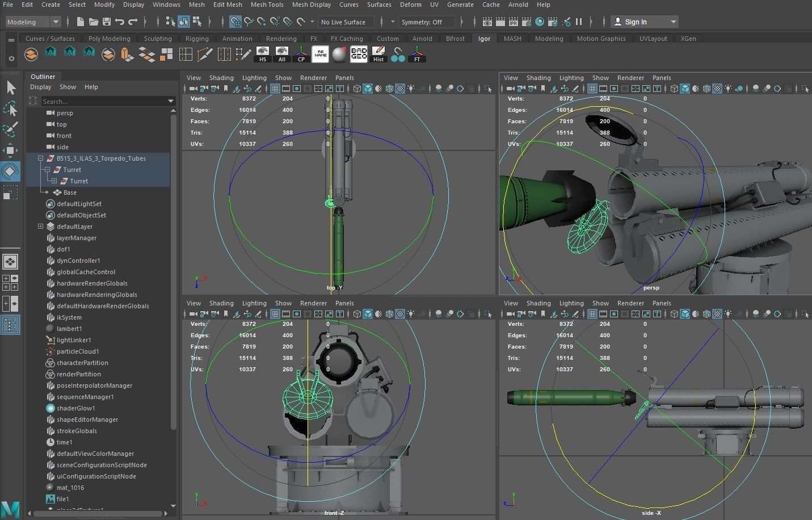Screen dimensions: 812x520
Task: Open the Arnold menu in menu bar
Action: [518, 5]
